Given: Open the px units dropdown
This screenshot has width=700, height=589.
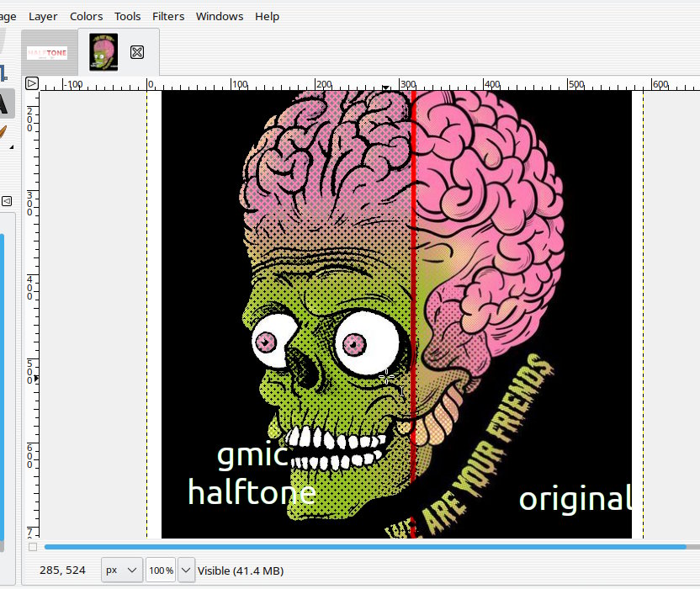Looking at the screenshot, I should point(122,570).
